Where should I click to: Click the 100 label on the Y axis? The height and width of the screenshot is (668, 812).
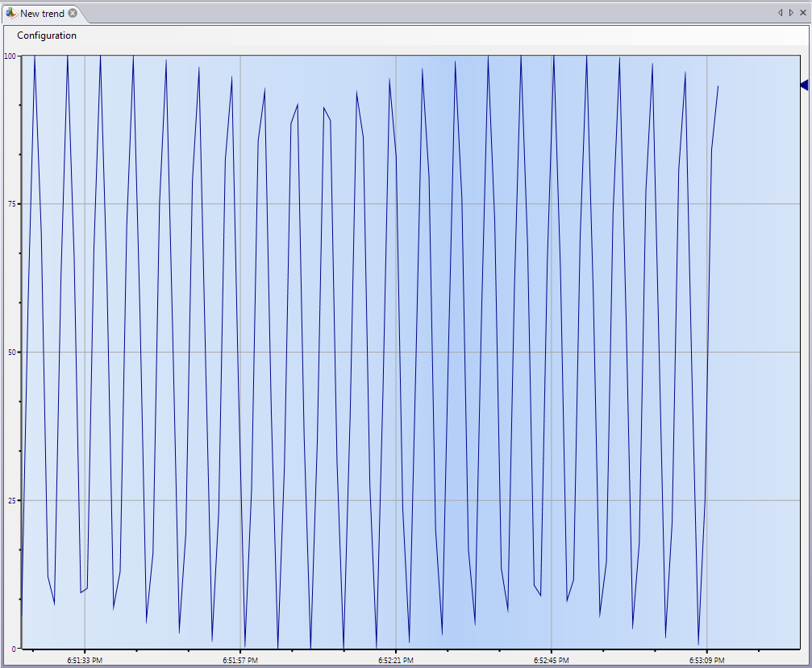coord(10,56)
